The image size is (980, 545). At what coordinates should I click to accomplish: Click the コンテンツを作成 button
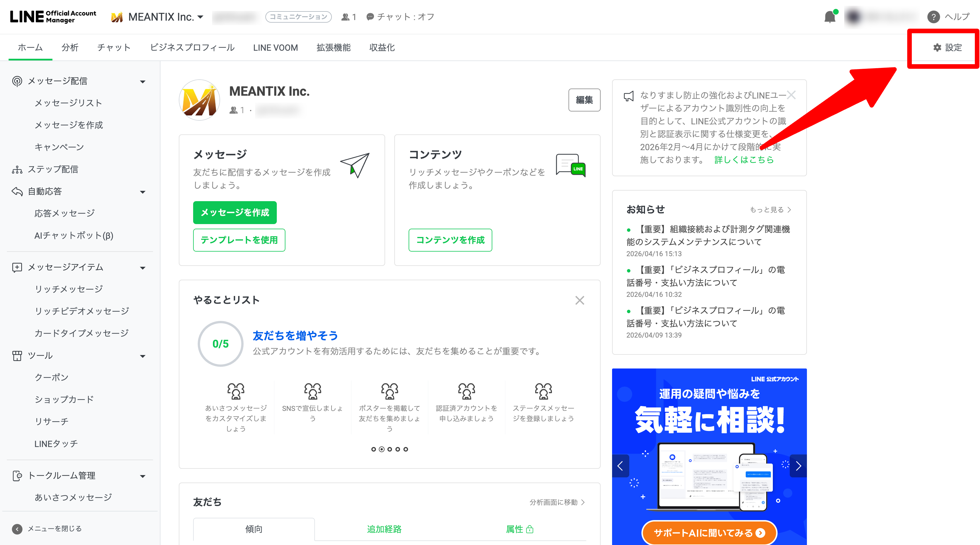450,240
